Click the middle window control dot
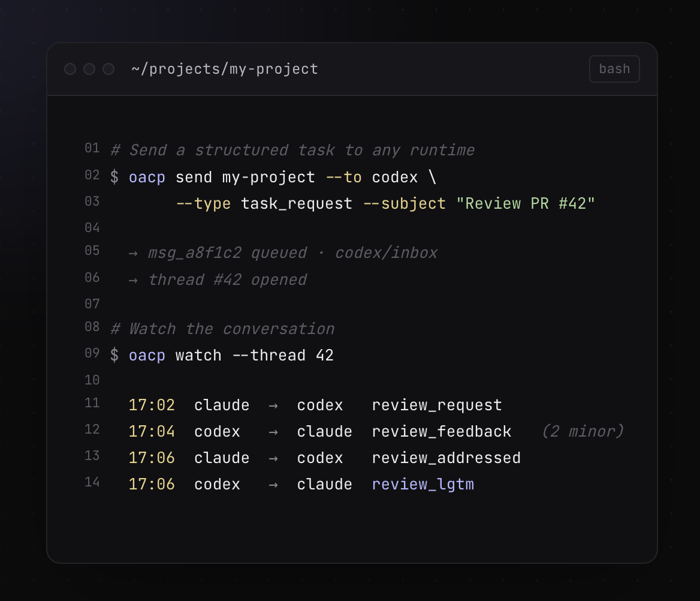Image resolution: width=700 pixels, height=601 pixels. click(89, 69)
